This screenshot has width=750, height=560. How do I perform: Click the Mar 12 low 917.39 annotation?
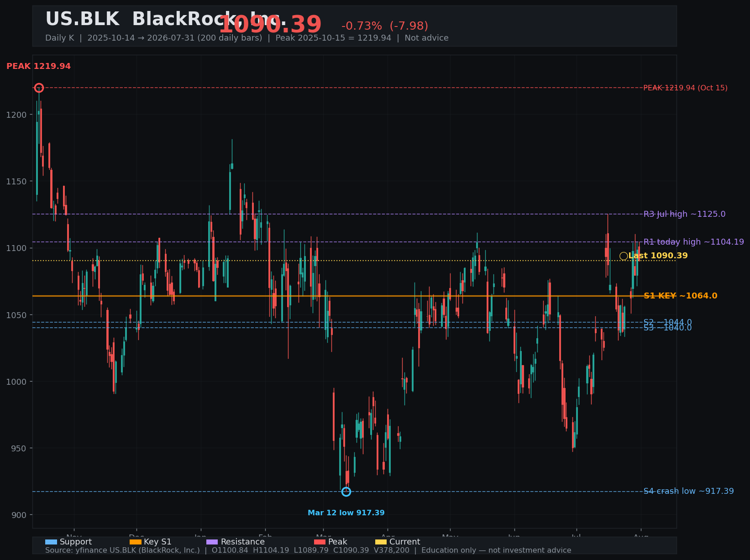[346, 513]
